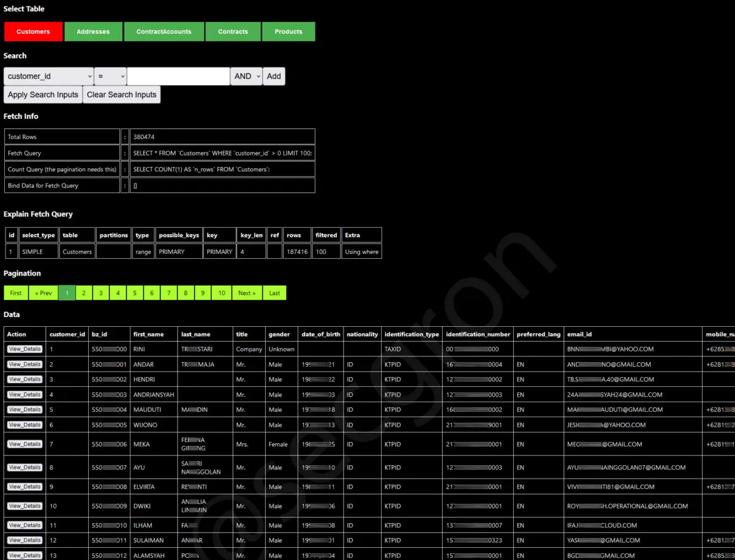Click First pagination button
This screenshot has height=560, width=735.
click(15, 293)
